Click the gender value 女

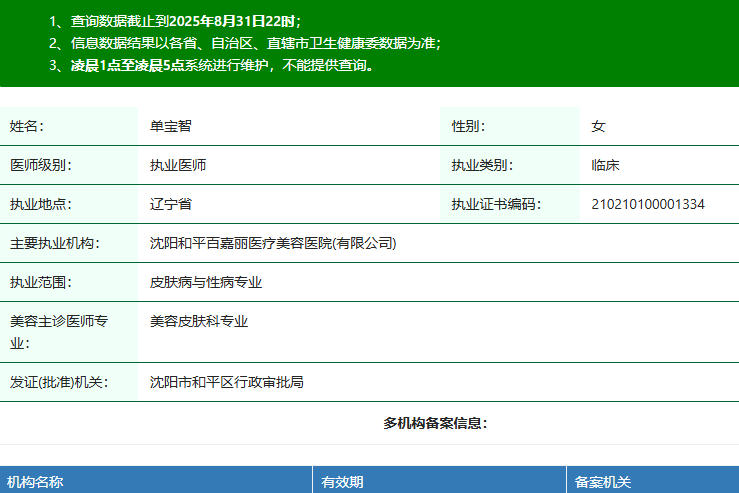598,126
